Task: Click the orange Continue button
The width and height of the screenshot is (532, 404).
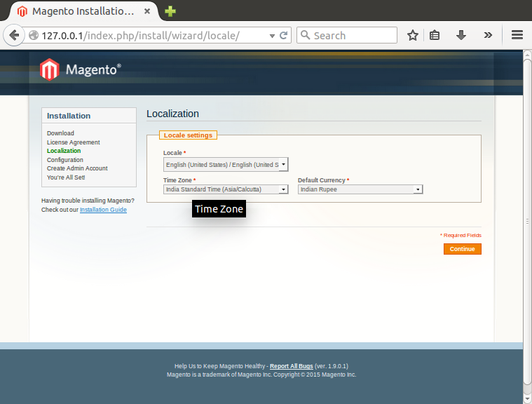Action: 462,249
